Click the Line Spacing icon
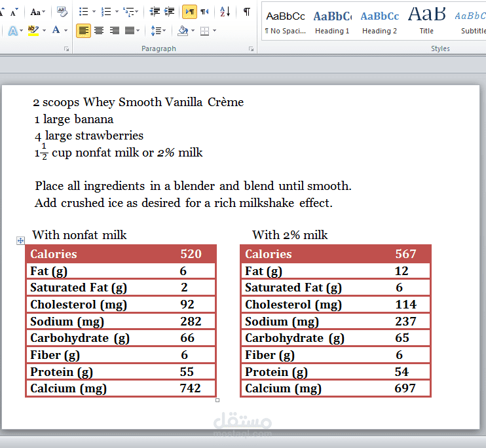This screenshot has height=448, width=486. tap(156, 31)
